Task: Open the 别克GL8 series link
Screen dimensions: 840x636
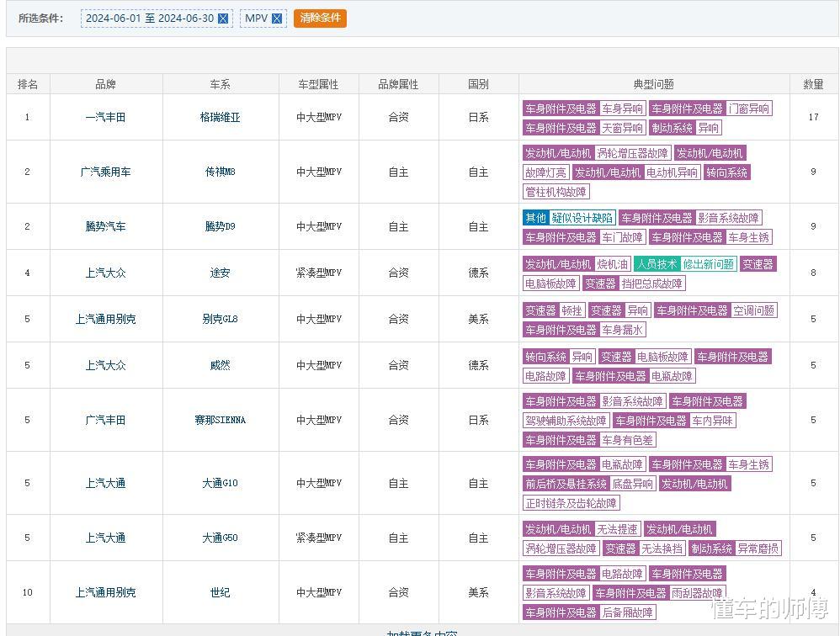Action: [x=221, y=319]
